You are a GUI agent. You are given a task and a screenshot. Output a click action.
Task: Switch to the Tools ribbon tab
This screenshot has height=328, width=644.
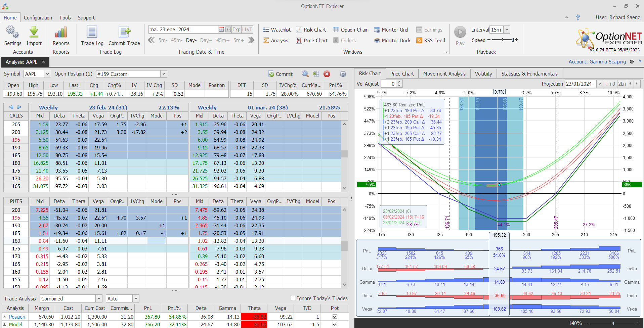pyautogui.click(x=65, y=18)
